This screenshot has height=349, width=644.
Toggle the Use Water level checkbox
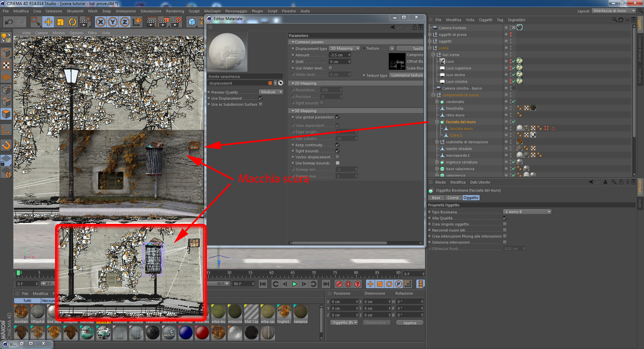click(330, 68)
